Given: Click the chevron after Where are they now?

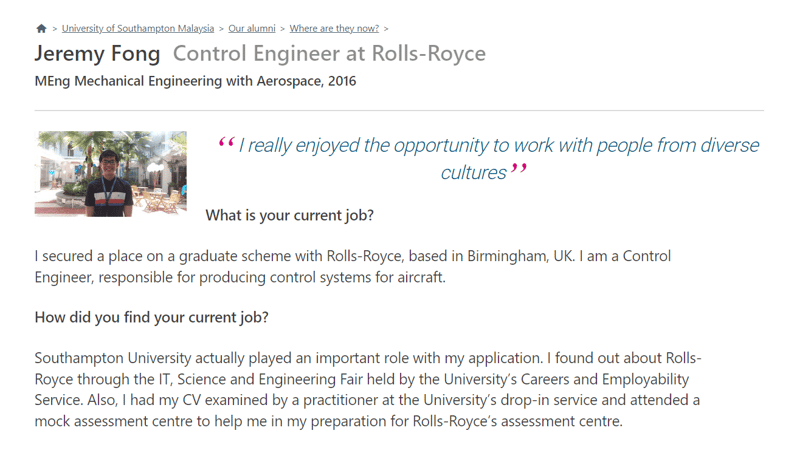Looking at the screenshot, I should 386,29.
